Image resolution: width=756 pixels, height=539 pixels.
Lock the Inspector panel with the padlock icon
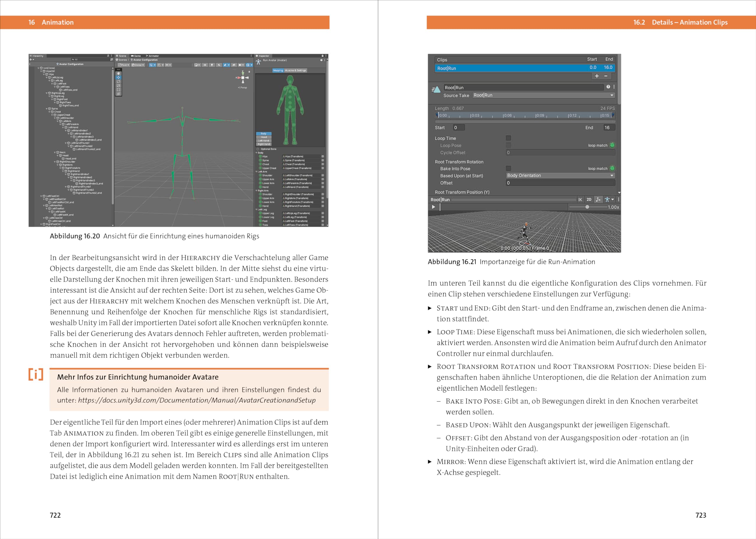tap(322, 56)
